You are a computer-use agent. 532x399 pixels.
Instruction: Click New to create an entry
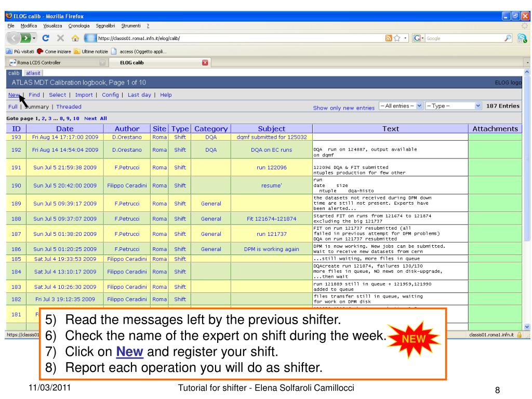tap(14, 95)
